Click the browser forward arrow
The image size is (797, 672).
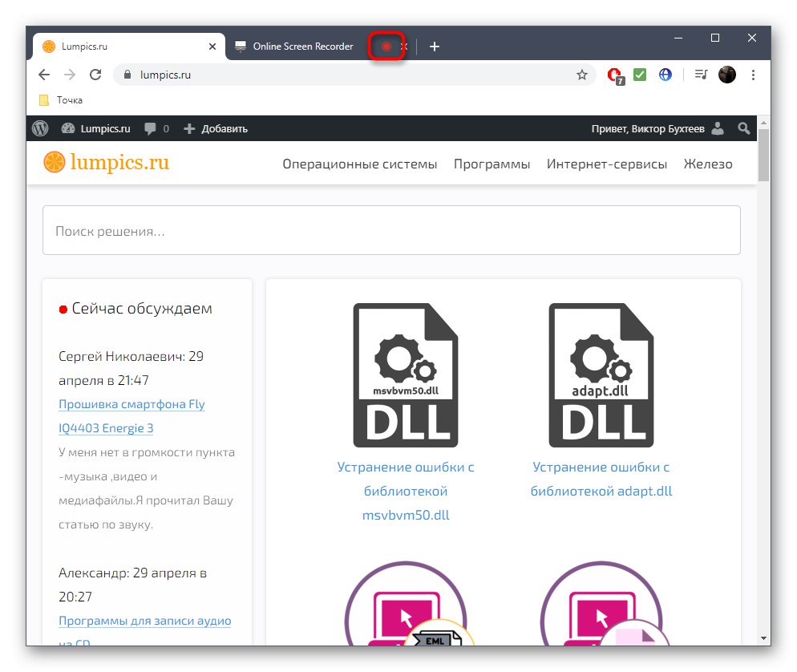[70, 75]
